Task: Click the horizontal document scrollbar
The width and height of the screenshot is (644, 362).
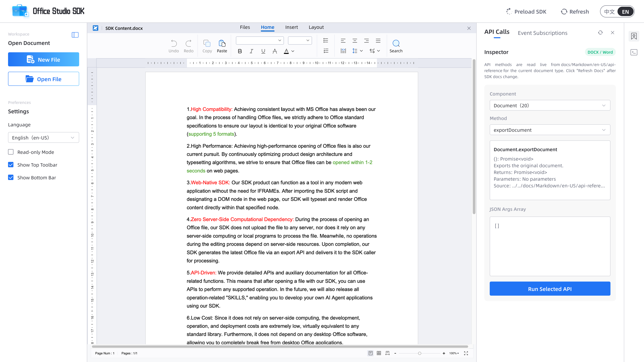Action: (x=280, y=346)
